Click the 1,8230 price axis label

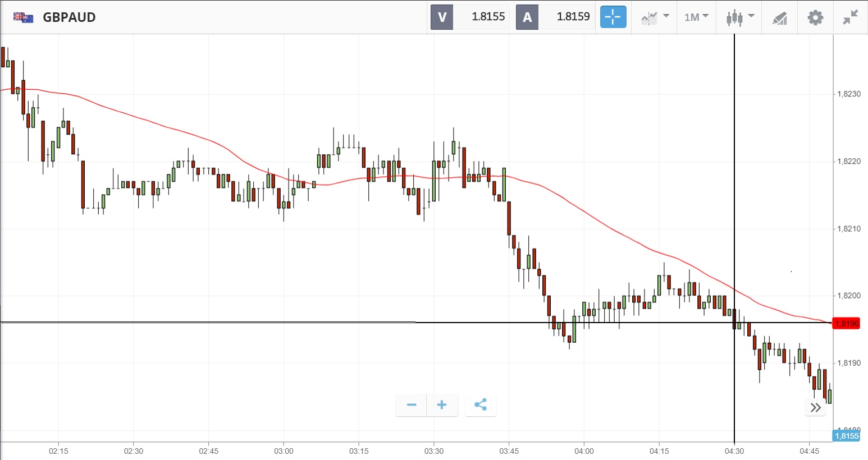[849, 94]
